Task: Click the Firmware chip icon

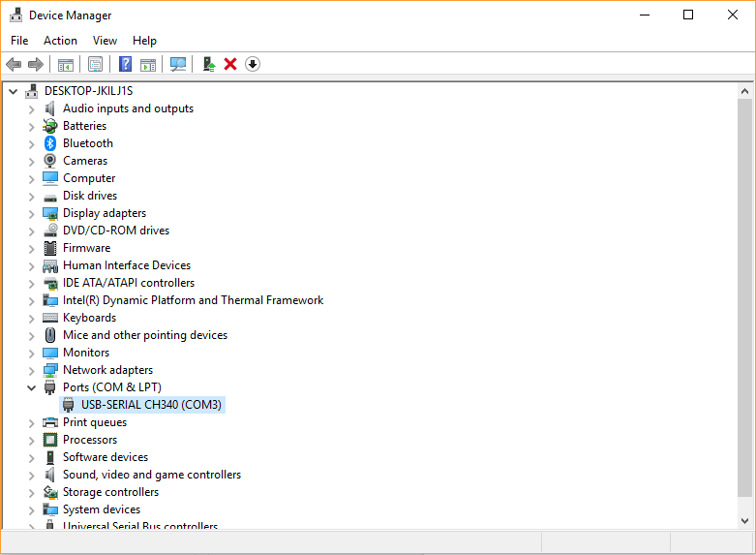Action: click(50, 248)
